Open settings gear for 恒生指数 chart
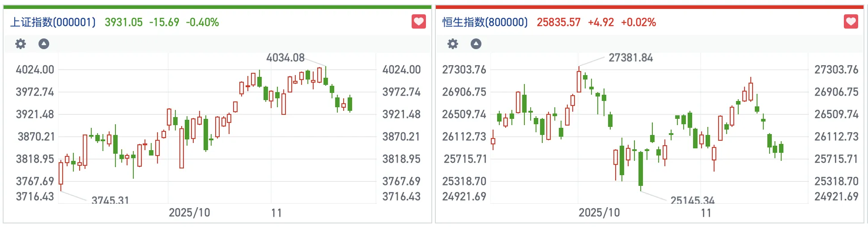This screenshot has height=227, width=868. point(453,44)
